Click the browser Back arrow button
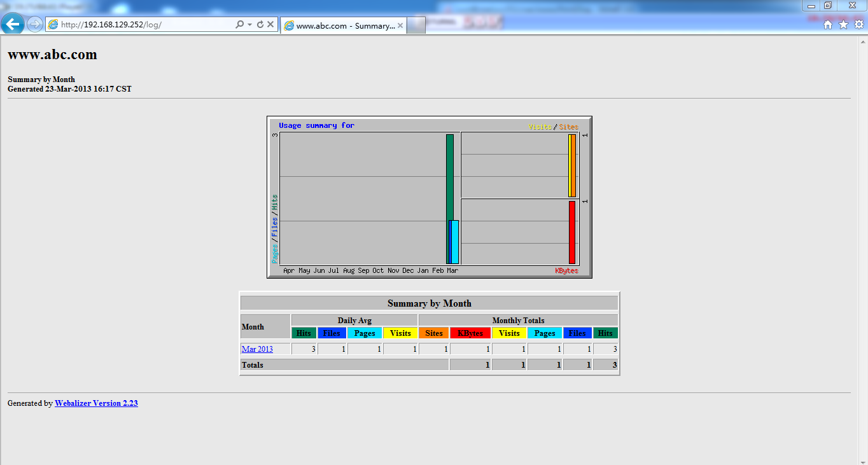The image size is (868, 465). pyautogui.click(x=13, y=24)
